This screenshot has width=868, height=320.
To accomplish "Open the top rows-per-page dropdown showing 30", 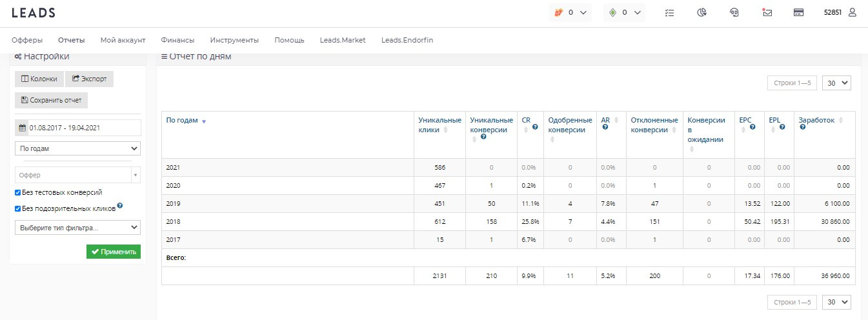I will tap(838, 83).
